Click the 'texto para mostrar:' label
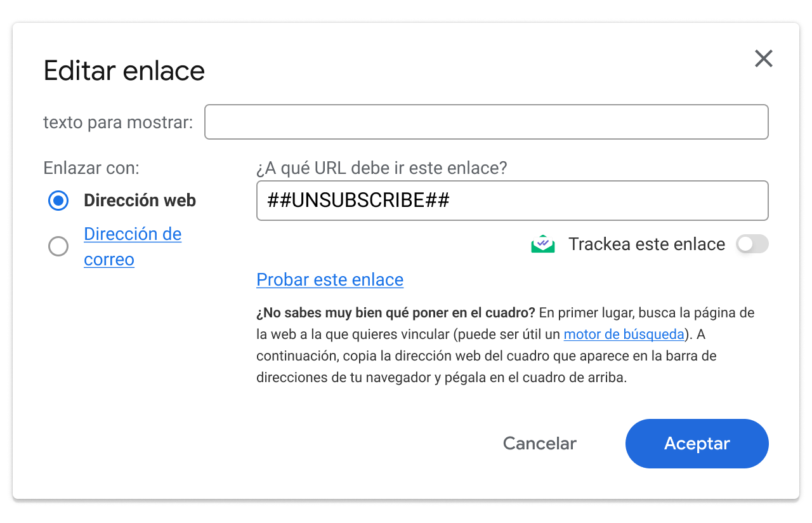Image resolution: width=812 pixels, height=523 pixels. [x=118, y=122]
